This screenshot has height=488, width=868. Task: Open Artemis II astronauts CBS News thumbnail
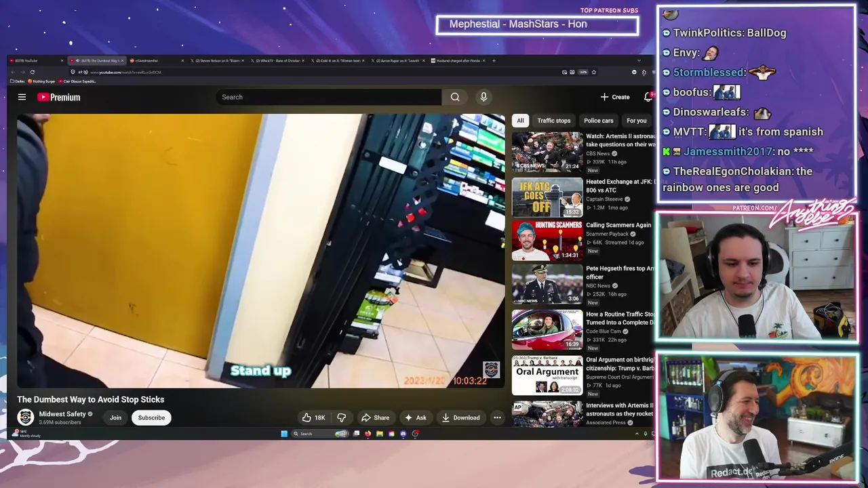[547, 151]
